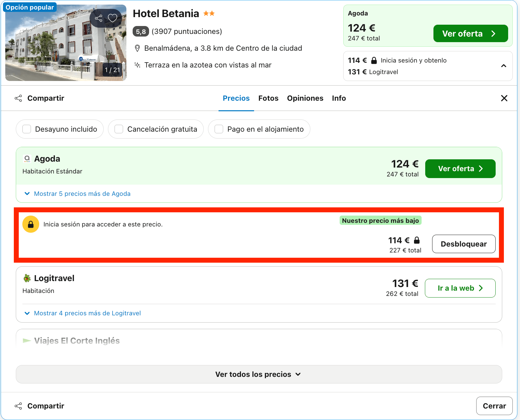
Task: Close the details panel with X
Action: tap(504, 98)
